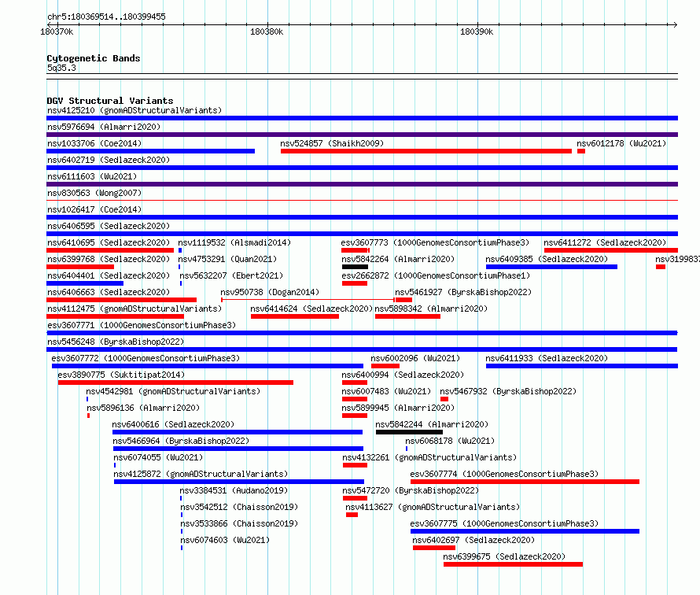This screenshot has width=700, height=595.
Task: Select nsv5456248 (ByrskaBishop2022) label
Action: [116, 342]
